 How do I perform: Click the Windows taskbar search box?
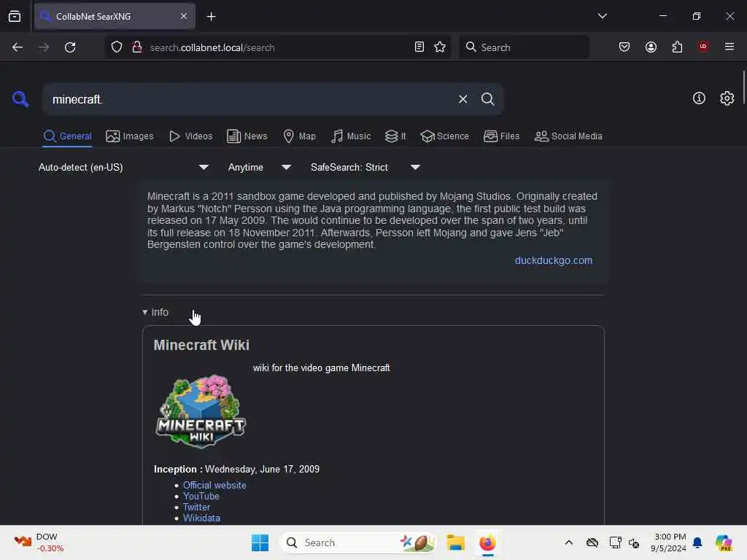click(x=358, y=542)
